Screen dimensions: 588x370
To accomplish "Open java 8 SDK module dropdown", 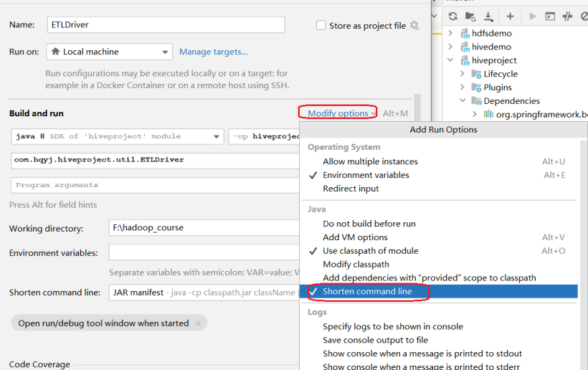I will pyautogui.click(x=118, y=136).
